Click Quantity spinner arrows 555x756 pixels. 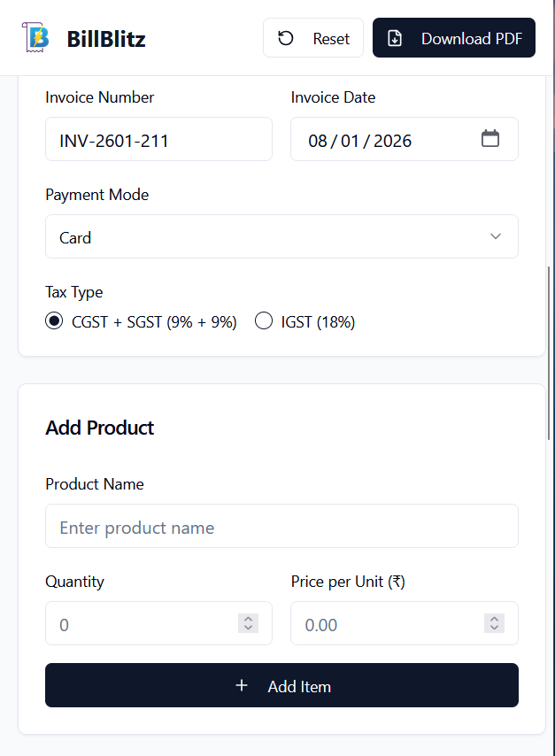point(249,623)
